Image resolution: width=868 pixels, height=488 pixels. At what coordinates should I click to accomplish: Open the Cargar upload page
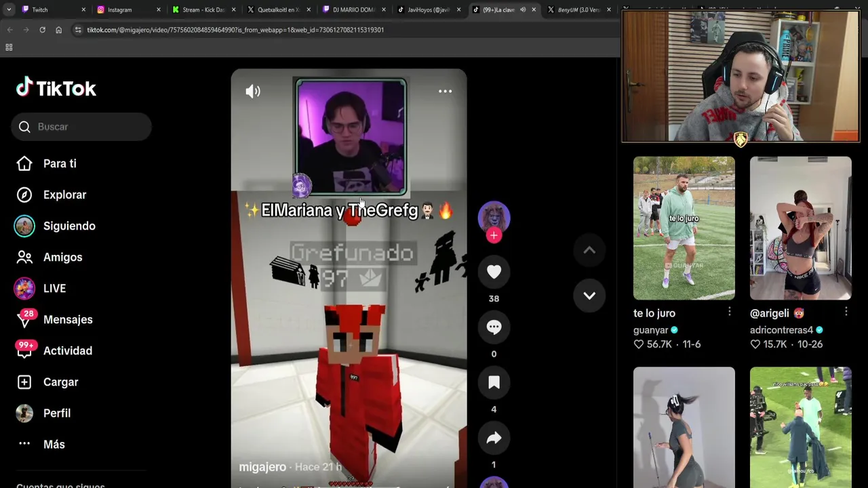(60, 382)
